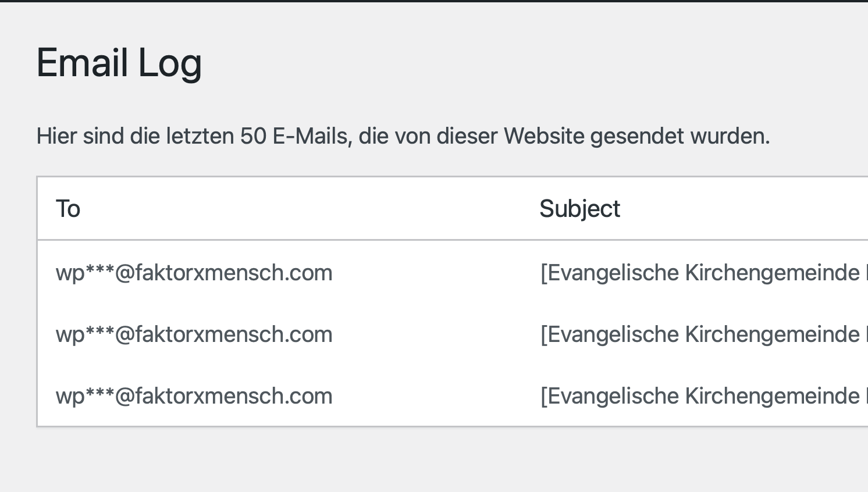This screenshot has height=492, width=868.
Task: Select the description text about the last 50 emails
Action: point(403,136)
